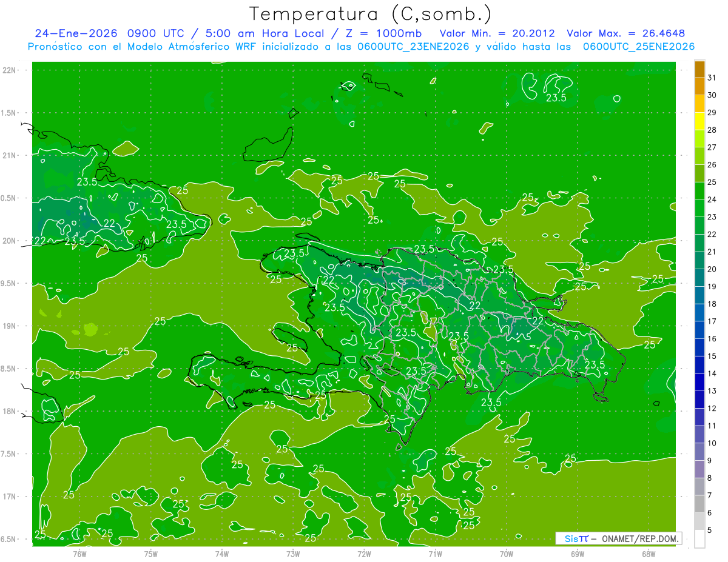Click legend scale label "5"
This screenshot has height=562, width=728.
coord(710,530)
